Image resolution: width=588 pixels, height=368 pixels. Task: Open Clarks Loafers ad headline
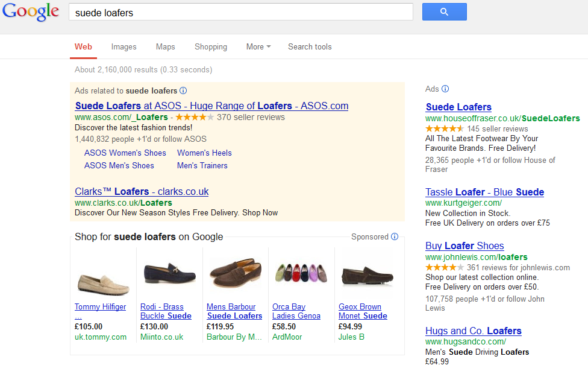tap(142, 191)
